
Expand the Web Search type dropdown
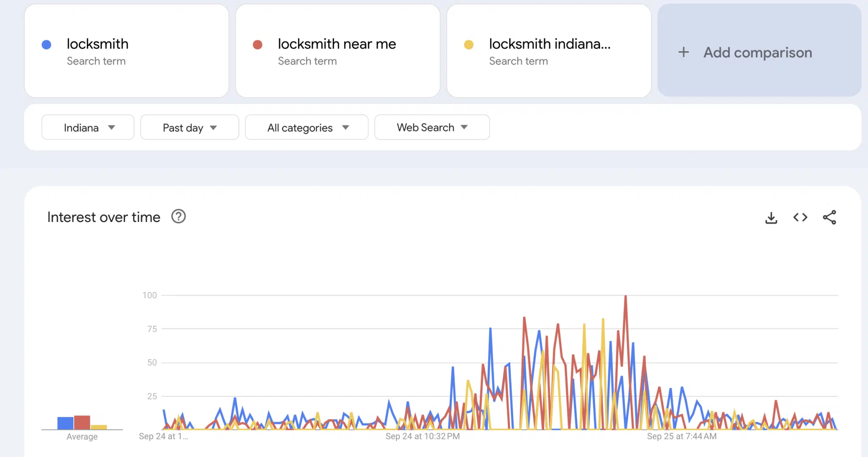432,127
